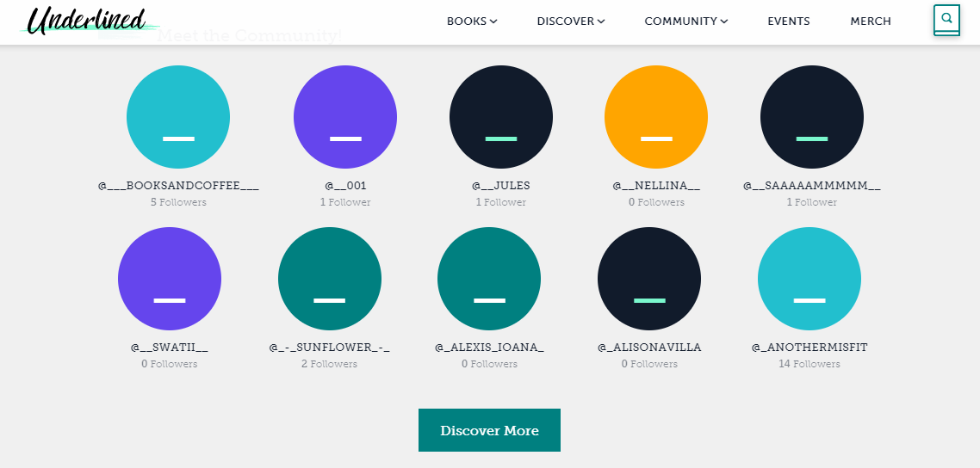Open the @__001 profile avatar
The height and width of the screenshot is (468, 980).
[x=345, y=117]
